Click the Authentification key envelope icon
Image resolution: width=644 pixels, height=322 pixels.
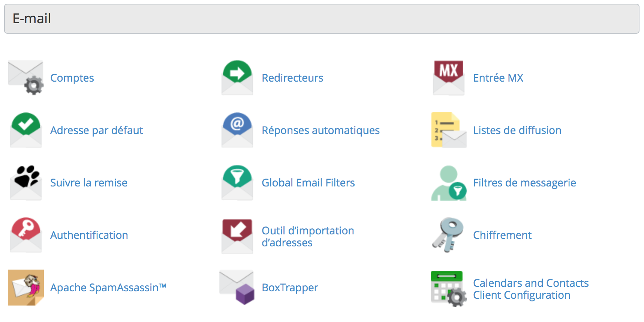click(26, 235)
